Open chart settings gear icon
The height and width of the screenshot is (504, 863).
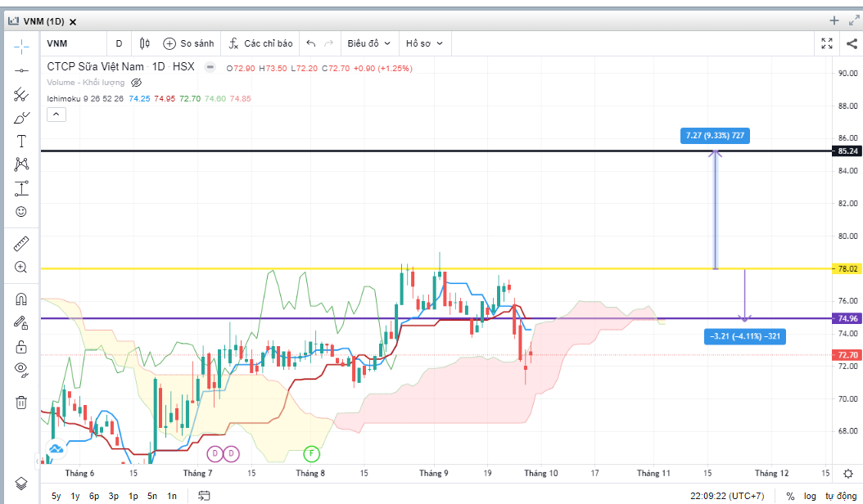click(848, 473)
